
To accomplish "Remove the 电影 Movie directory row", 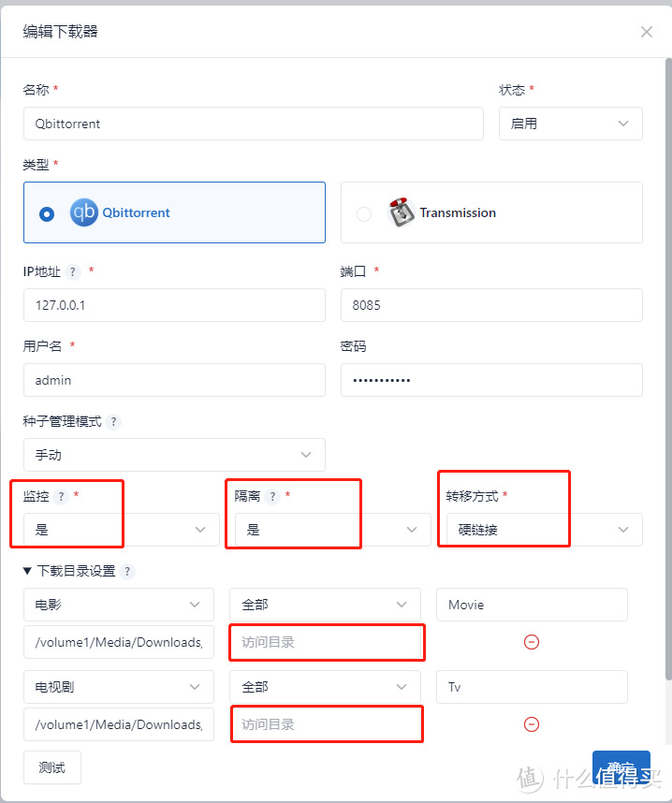I will [x=532, y=642].
